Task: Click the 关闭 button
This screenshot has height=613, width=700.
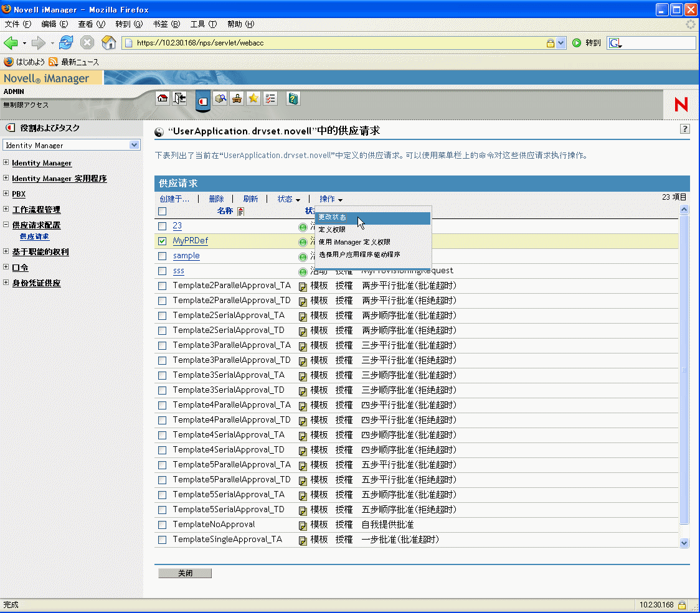Action: click(185, 573)
